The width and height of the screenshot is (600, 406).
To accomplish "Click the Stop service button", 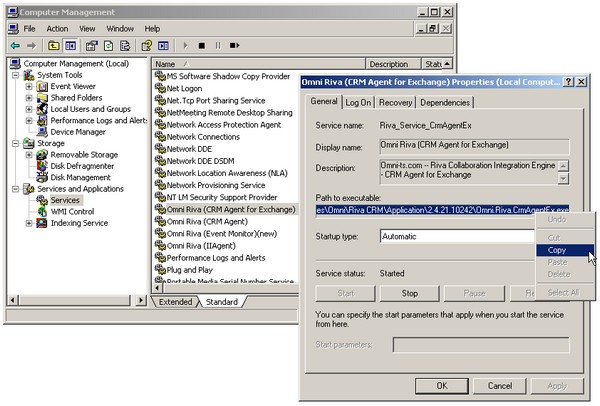I will point(409,293).
